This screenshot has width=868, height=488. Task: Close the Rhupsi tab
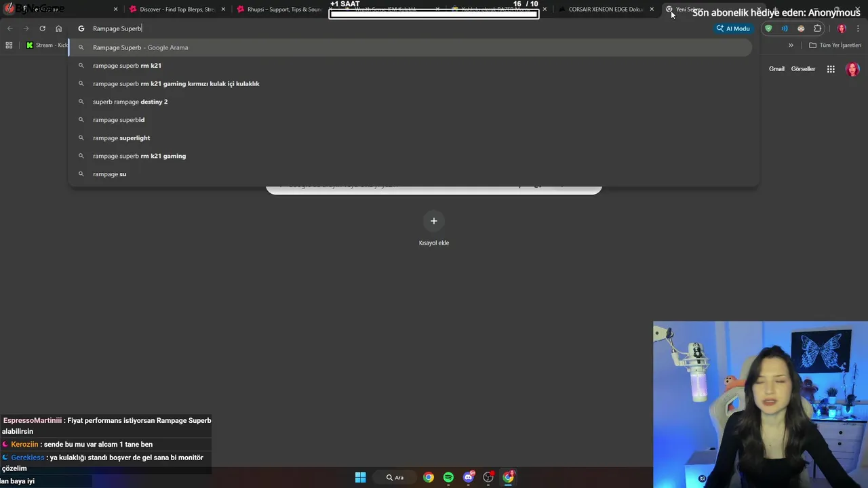331,9
